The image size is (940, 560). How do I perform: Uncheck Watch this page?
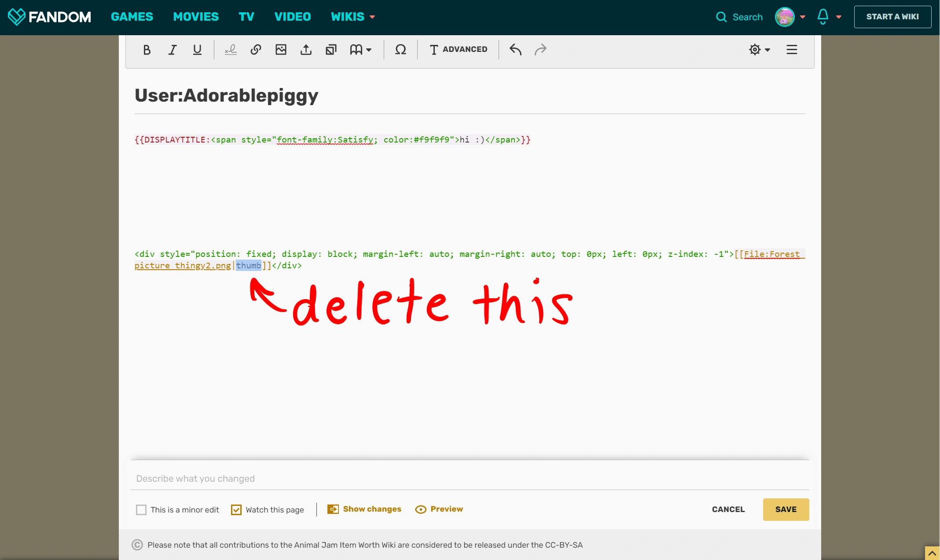tap(236, 509)
